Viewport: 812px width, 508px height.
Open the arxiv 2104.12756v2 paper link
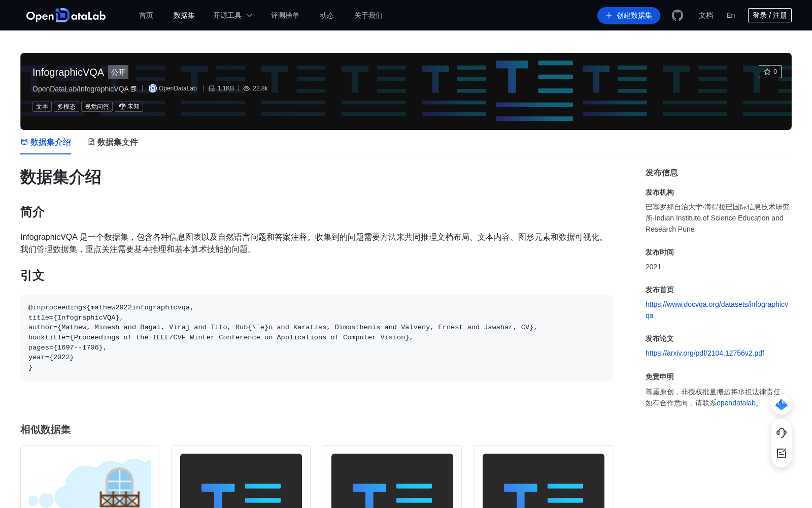[705, 353]
